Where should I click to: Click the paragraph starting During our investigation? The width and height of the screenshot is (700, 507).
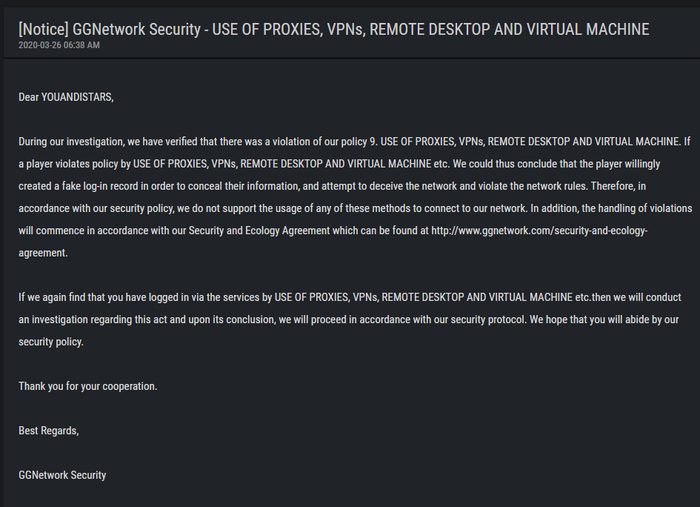tap(355, 197)
